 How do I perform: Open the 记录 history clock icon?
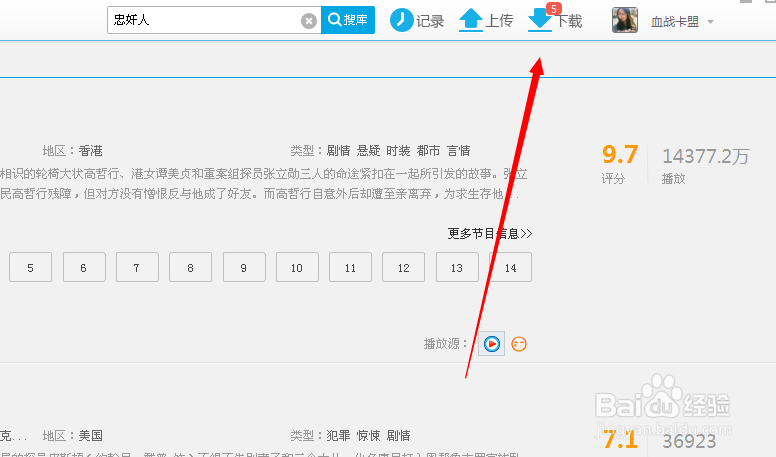tap(401, 20)
